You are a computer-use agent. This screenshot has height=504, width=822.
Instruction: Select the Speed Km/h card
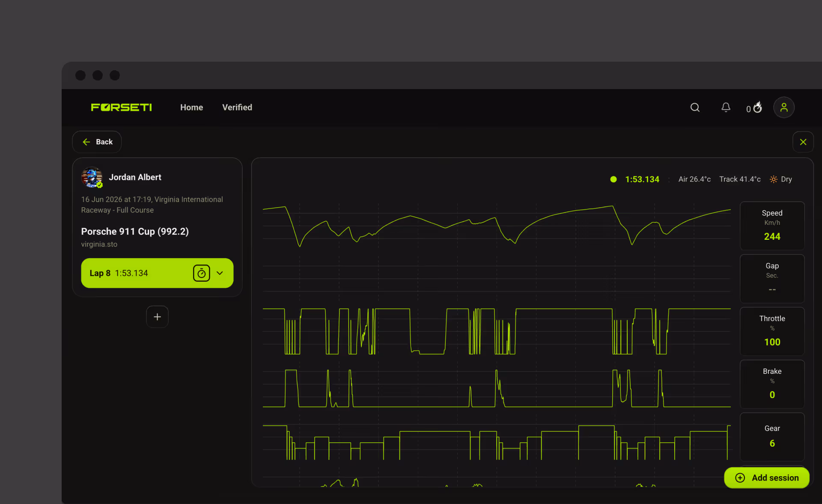772,226
